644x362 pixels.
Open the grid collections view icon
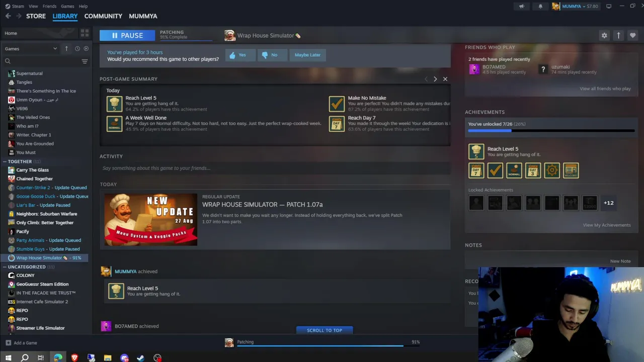coord(85,33)
